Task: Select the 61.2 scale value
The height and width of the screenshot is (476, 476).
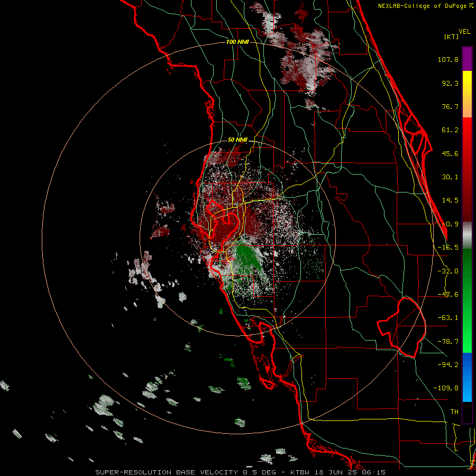Action: tap(450, 130)
